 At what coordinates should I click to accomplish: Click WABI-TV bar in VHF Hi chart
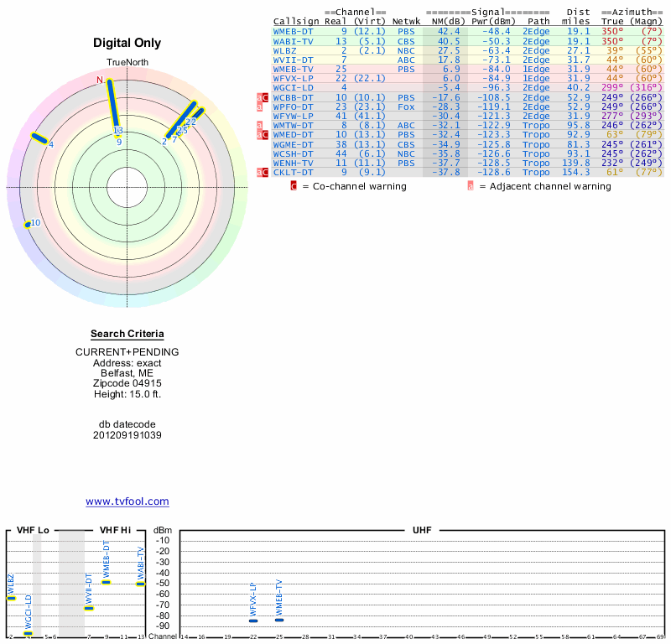140,584
